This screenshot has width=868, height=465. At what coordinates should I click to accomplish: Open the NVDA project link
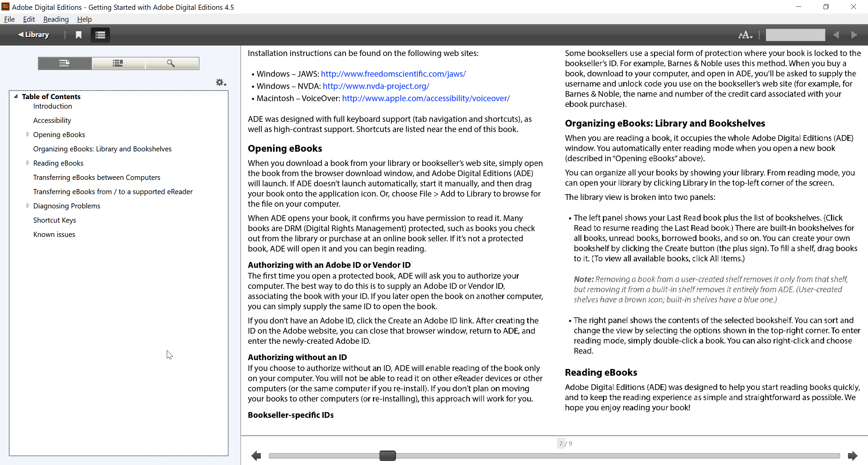click(x=376, y=86)
